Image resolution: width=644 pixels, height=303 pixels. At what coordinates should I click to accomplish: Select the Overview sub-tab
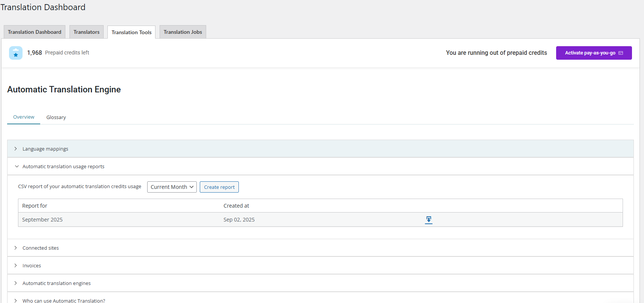(x=24, y=117)
